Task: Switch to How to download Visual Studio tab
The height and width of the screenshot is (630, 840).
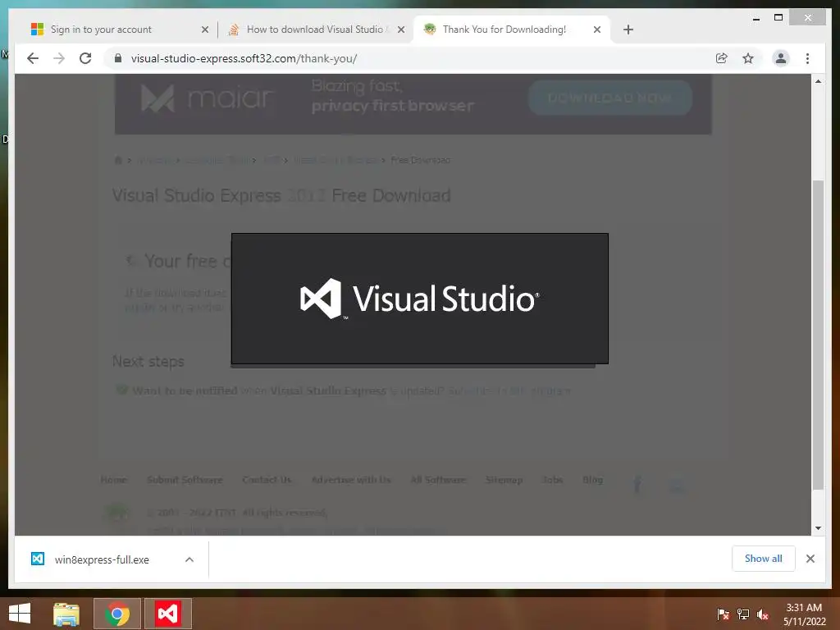Action: click(x=315, y=30)
